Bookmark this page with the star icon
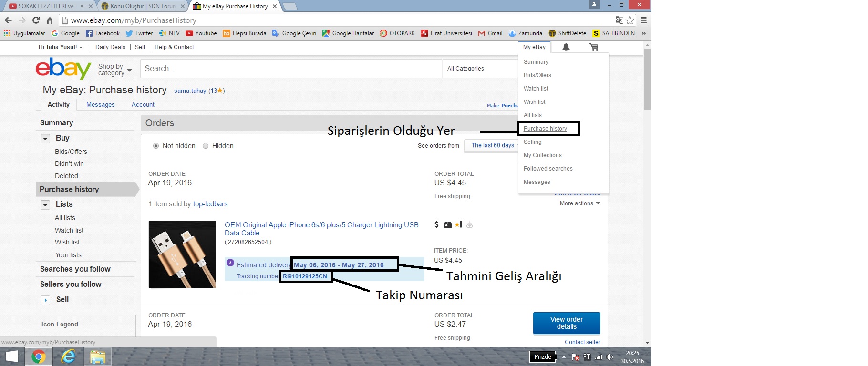The height and width of the screenshot is (366, 868). [630, 20]
